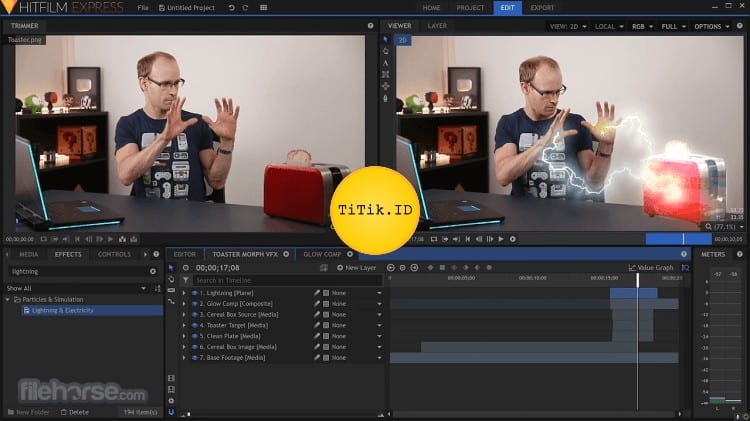Hide the Toaster Target layer
This screenshot has height=421, width=750.
pos(195,325)
